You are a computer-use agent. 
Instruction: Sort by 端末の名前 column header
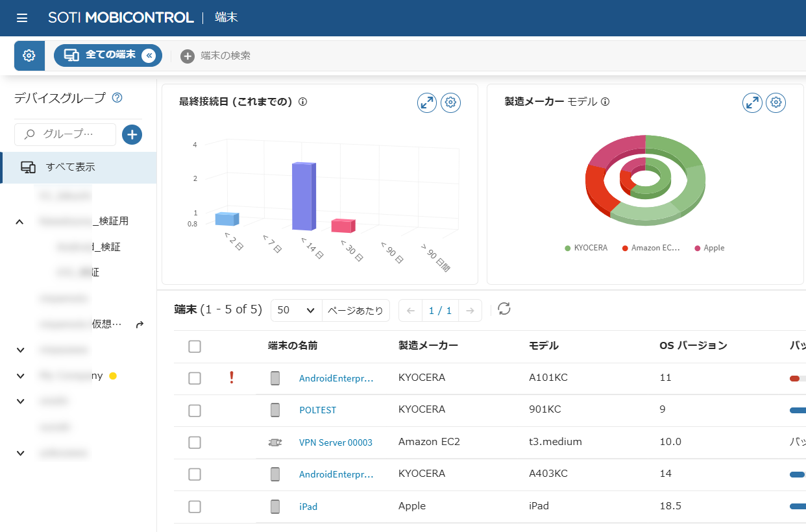tap(293, 346)
